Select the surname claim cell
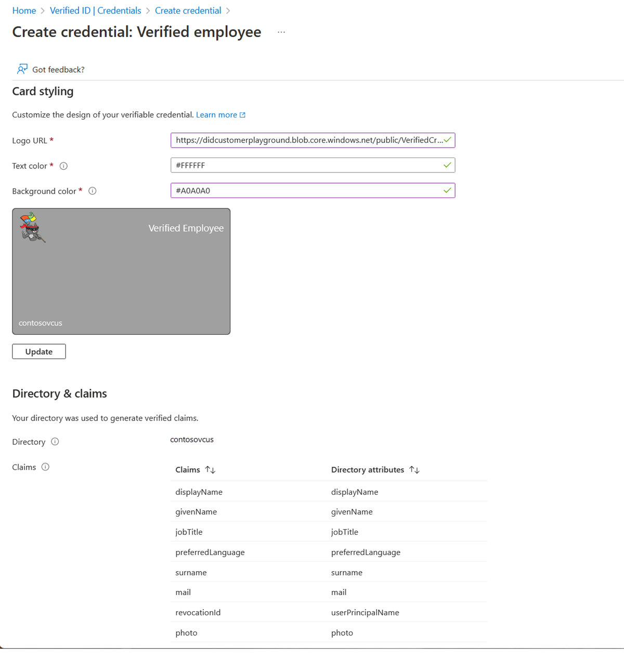Screen dimensions: 624x672 pos(191,572)
